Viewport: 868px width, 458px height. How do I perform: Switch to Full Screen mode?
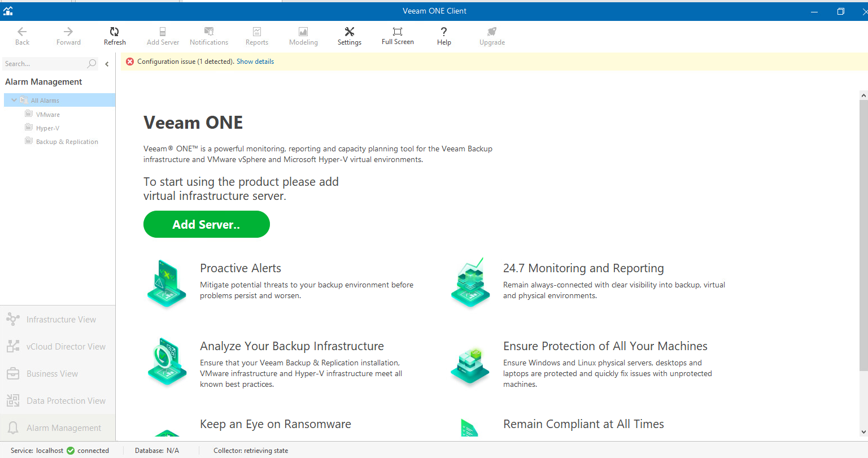coord(398,36)
